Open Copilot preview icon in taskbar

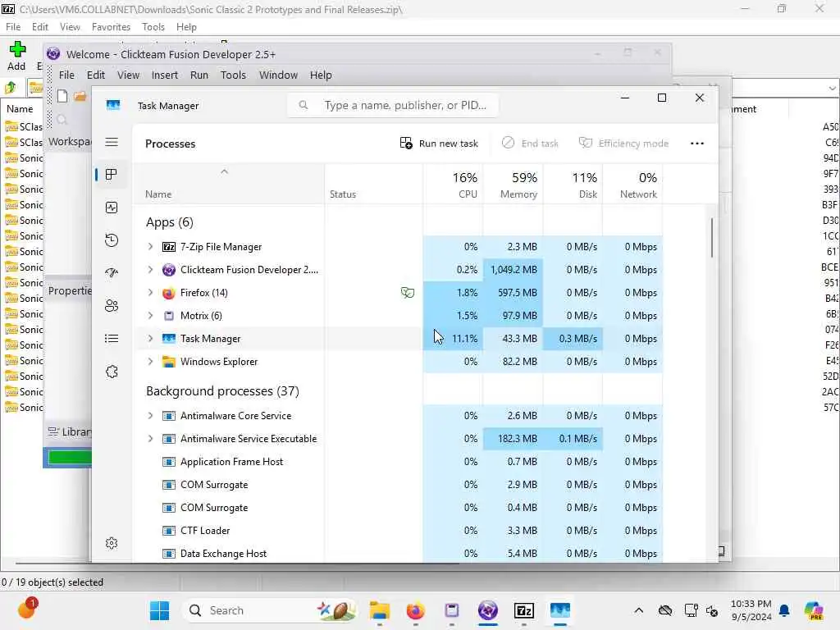pos(814,610)
